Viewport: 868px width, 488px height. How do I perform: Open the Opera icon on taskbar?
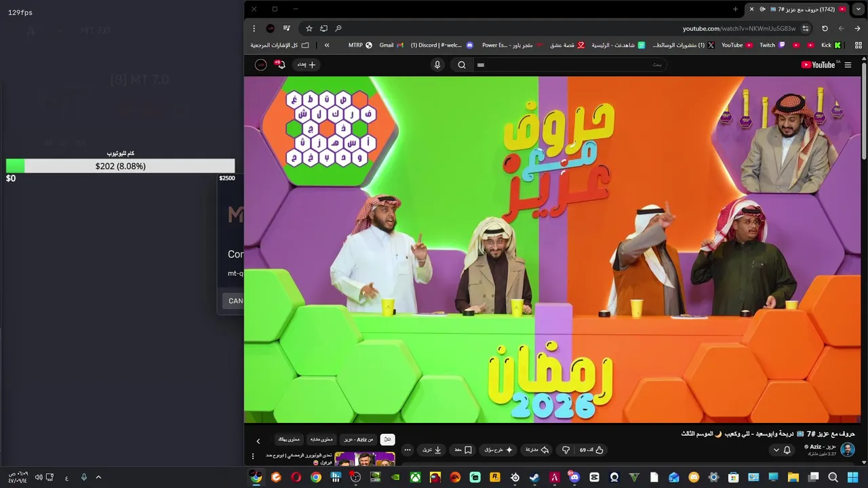click(x=296, y=477)
